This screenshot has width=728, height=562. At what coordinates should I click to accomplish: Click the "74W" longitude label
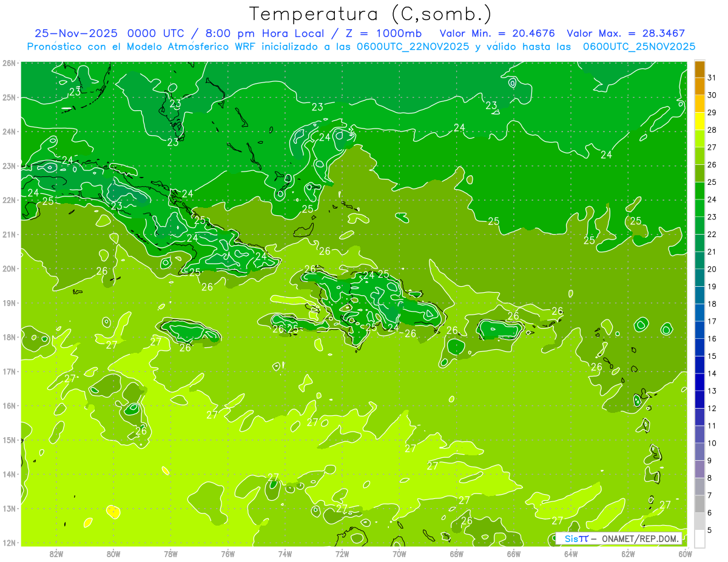coord(285,554)
